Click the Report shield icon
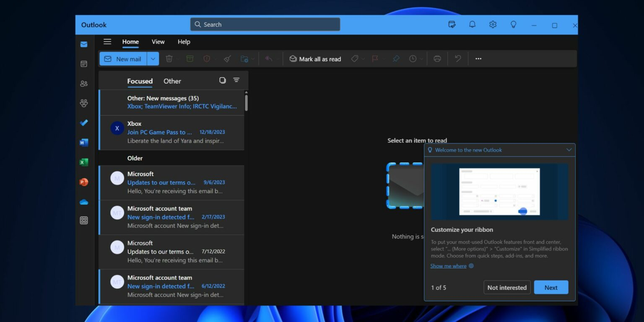Image resolution: width=644 pixels, height=322 pixels. click(207, 59)
